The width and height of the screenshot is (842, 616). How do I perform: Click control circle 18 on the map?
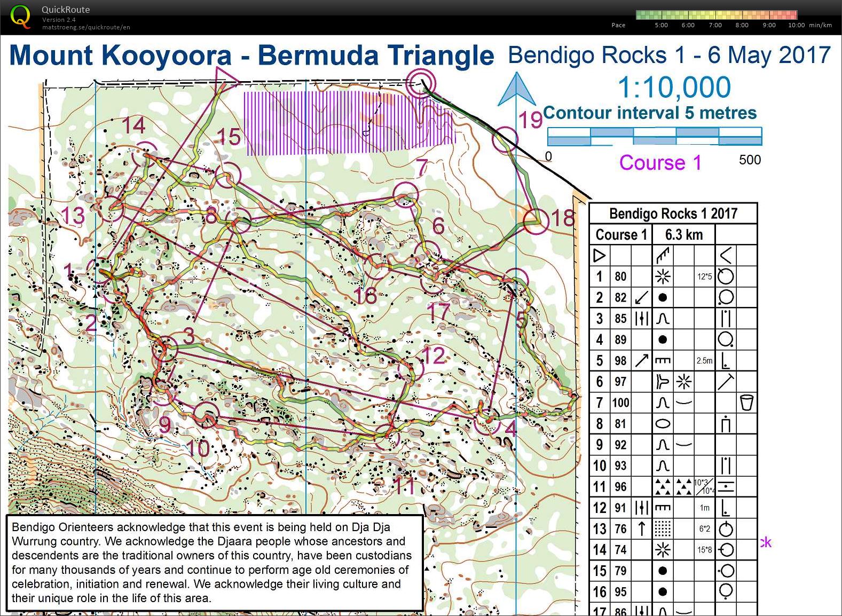[x=536, y=221]
